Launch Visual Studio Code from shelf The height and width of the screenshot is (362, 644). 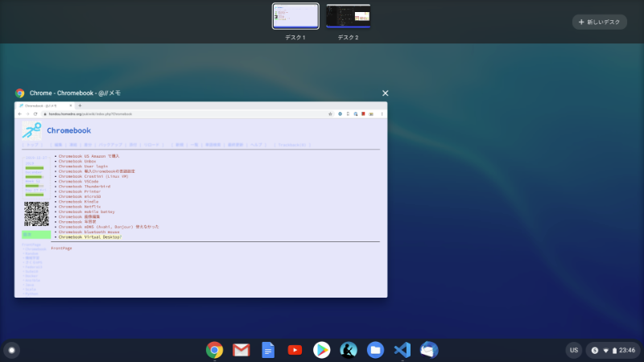click(402, 350)
